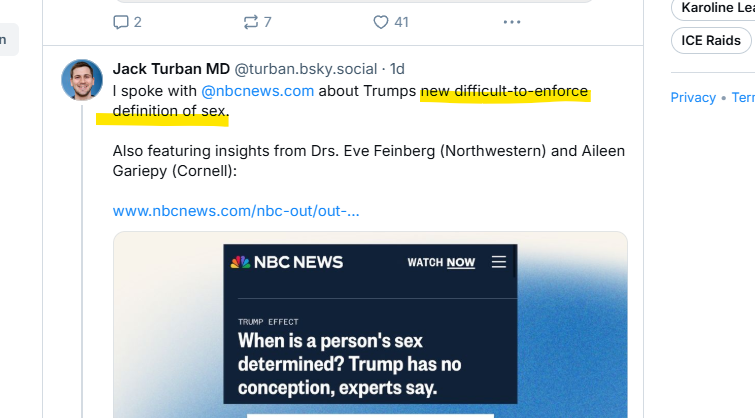755x418 pixels.
Task: Select the ICE Raids trending topic
Action: 711,40
